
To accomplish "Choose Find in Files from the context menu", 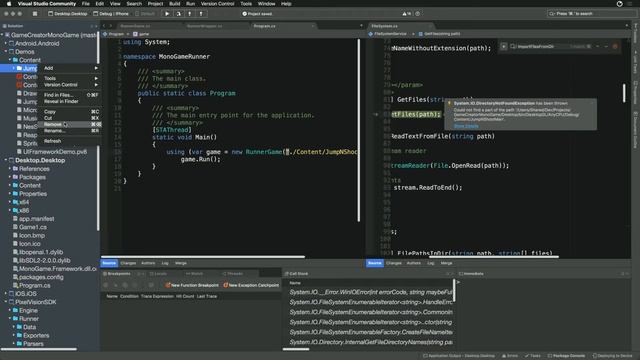I will click(70, 95).
